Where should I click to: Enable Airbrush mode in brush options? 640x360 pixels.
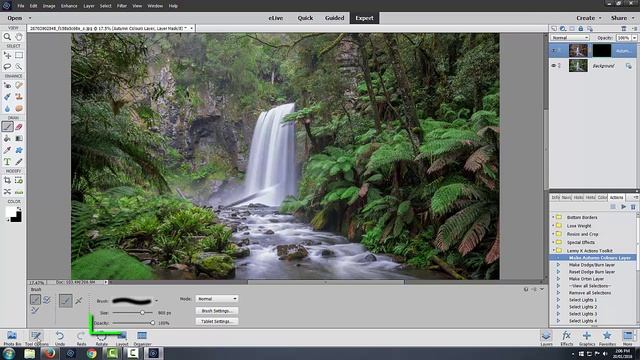pyautogui.click(x=79, y=300)
